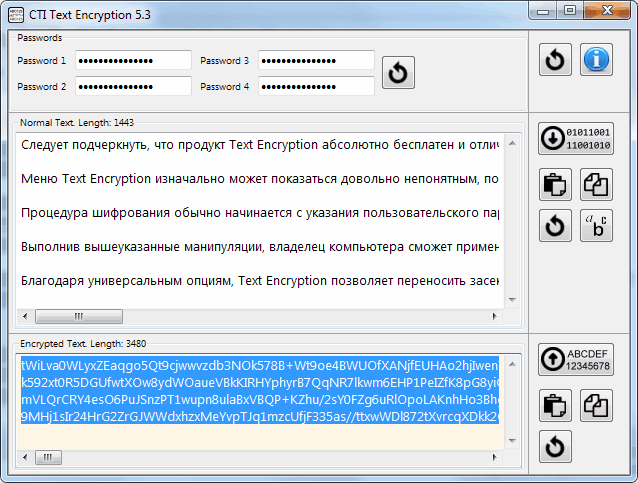Viewport: 638px width, 483px height.
Task: Click the top-right reset all button
Action: point(555,60)
